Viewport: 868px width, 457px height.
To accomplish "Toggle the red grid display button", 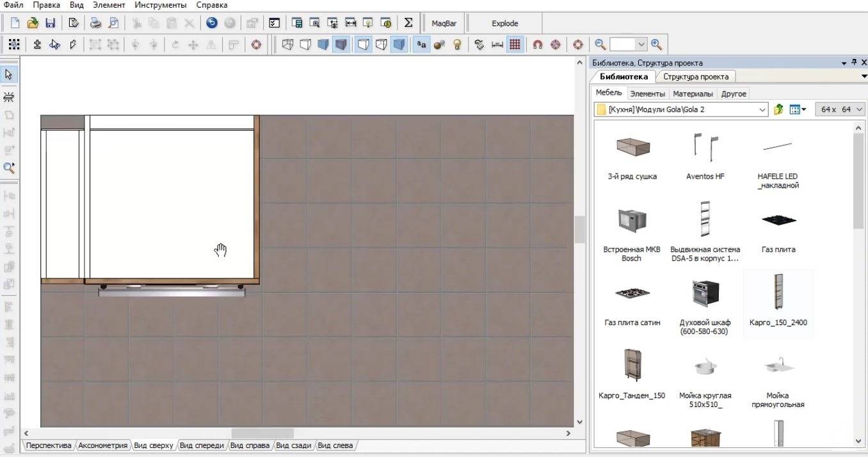I will click(x=514, y=45).
